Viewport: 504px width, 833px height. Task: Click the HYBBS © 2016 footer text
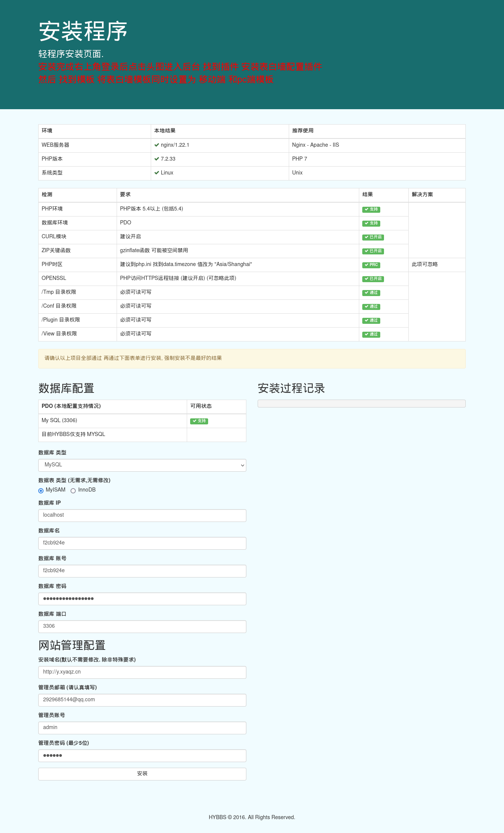coord(252,818)
